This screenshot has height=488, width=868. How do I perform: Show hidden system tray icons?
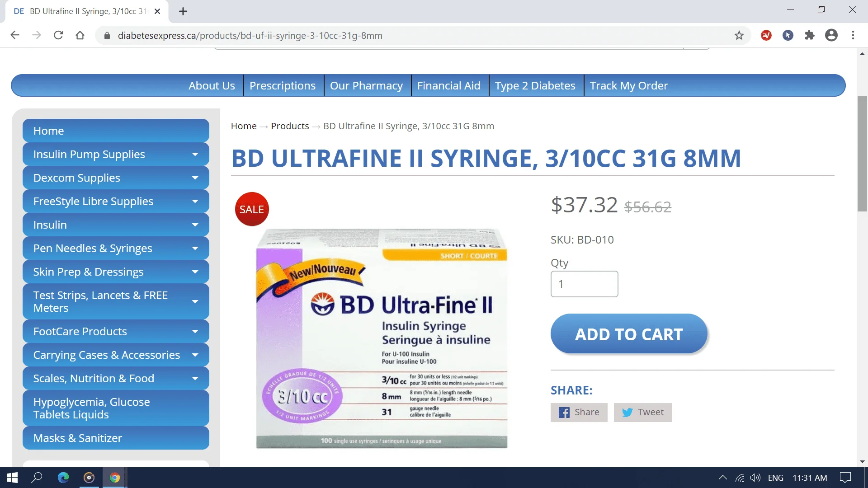(x=723, y=478)
